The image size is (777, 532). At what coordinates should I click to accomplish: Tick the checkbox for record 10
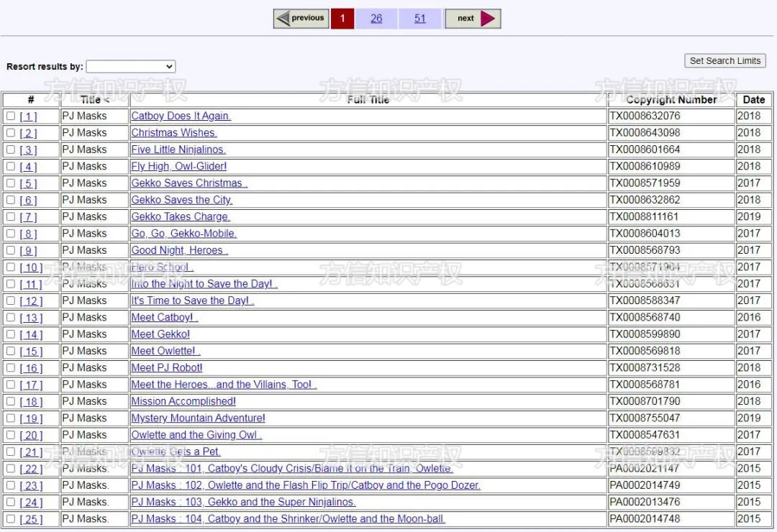pos(10,267)
